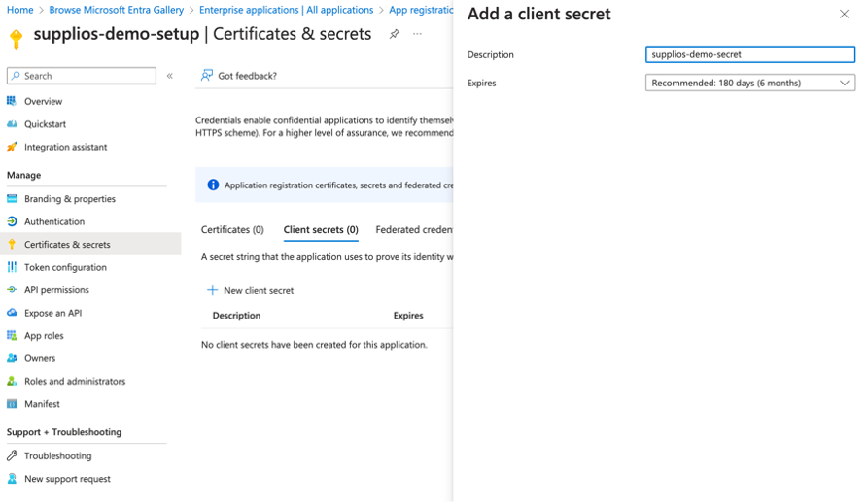867x504 pixels.
Task: Click the Roles and administrators icon
Action: click(12, 382)
